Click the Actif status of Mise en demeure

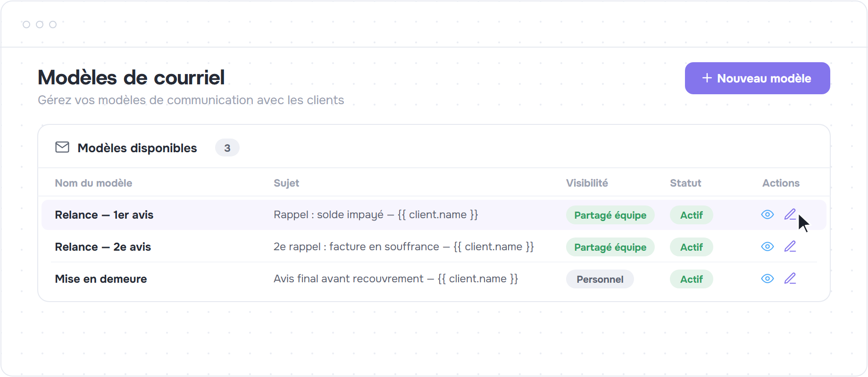[691, 279]
